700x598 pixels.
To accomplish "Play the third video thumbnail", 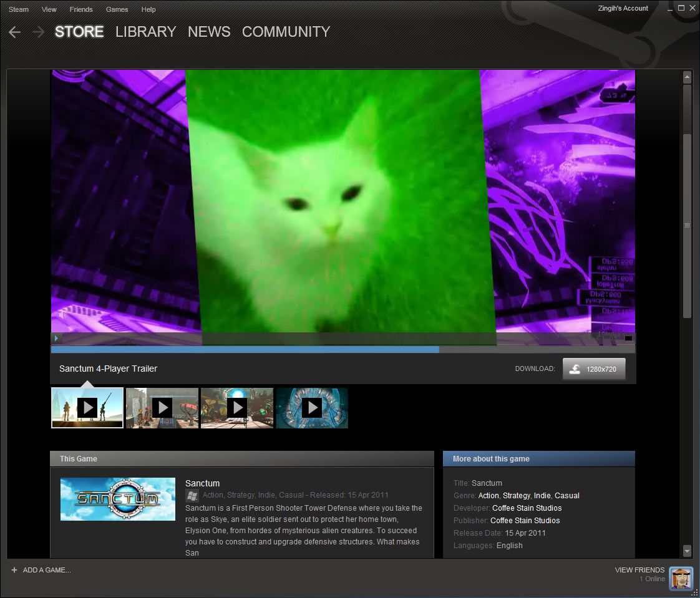I will click(x=237, y=408).
